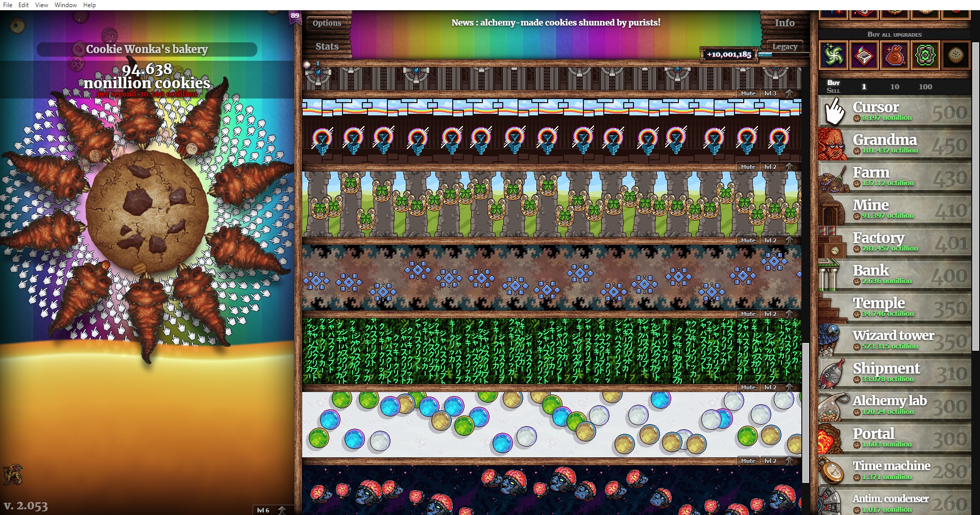Screen dimensions: 980x515
Task: Purchase a Portal building
Action: [x=895, y=438]
